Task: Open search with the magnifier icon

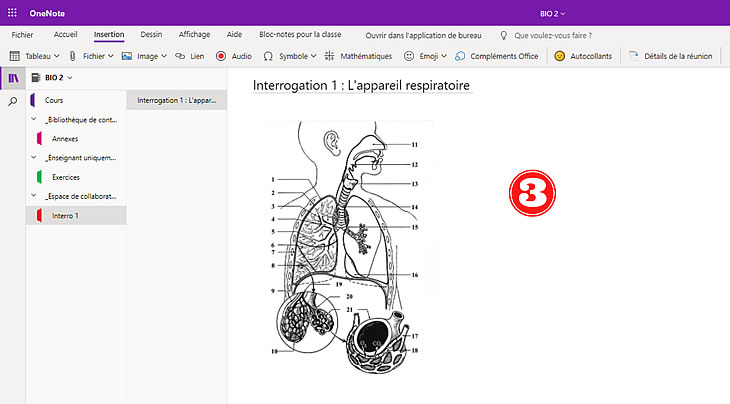Action: 12,101
